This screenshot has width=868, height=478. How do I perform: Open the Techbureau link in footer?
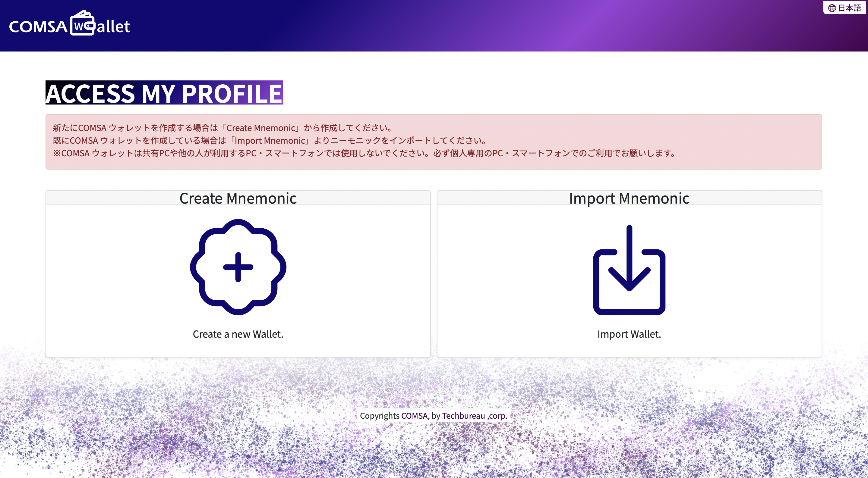[463, 416]
